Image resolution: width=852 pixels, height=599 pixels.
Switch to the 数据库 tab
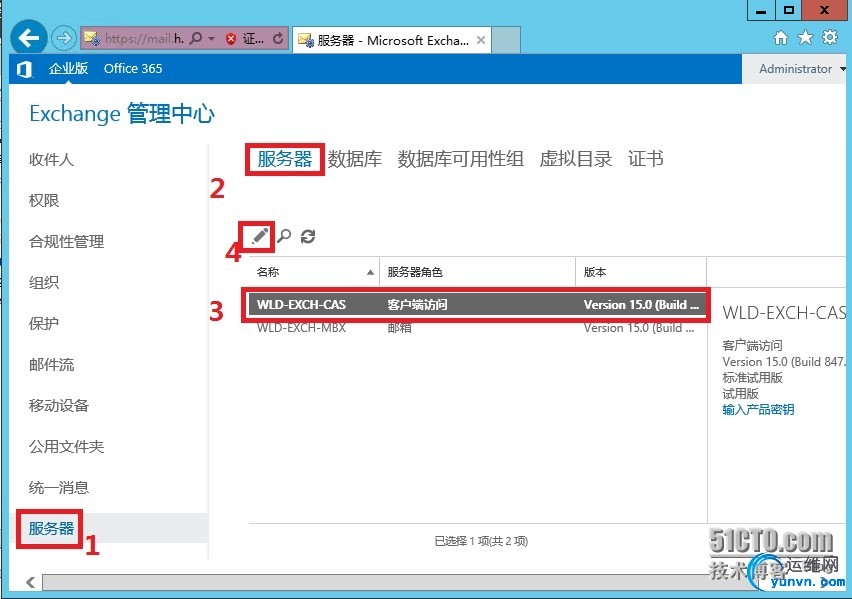[x=355, y=159]
